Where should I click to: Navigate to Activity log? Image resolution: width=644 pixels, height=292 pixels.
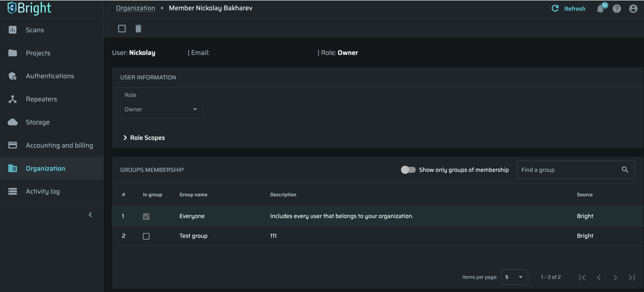(43, 191)
